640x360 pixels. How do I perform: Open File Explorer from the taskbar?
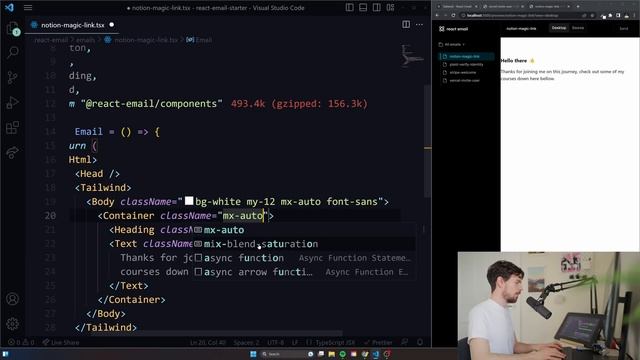(331, 354)
